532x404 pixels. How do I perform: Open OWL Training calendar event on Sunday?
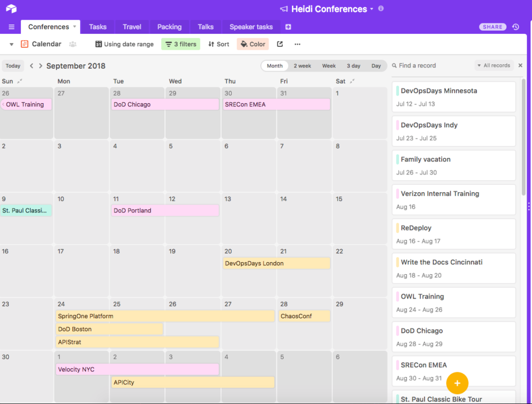coord(26,104)
